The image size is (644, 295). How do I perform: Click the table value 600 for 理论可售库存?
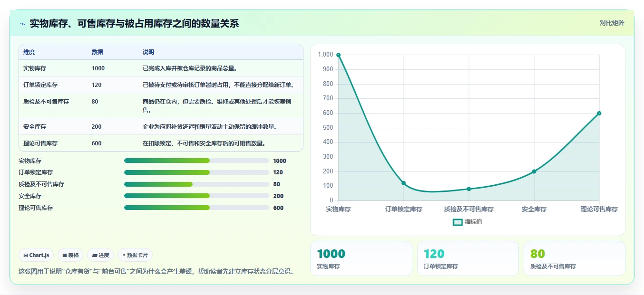click(97, 143)
